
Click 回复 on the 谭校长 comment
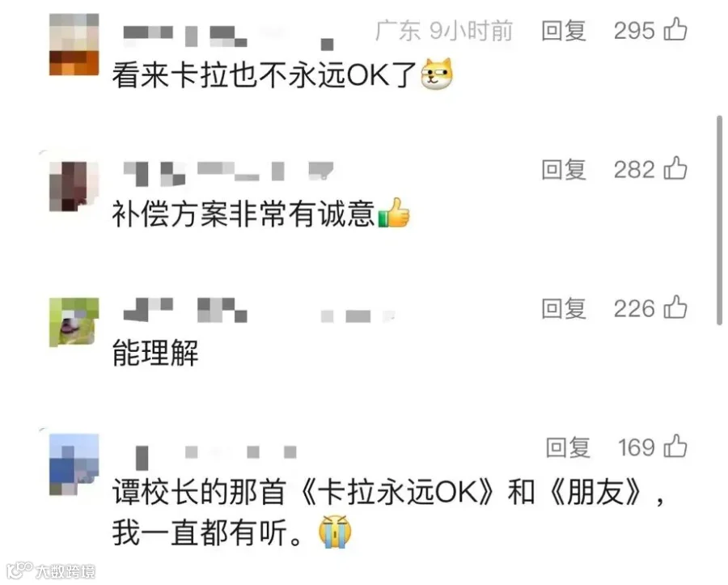coord(567,447)
